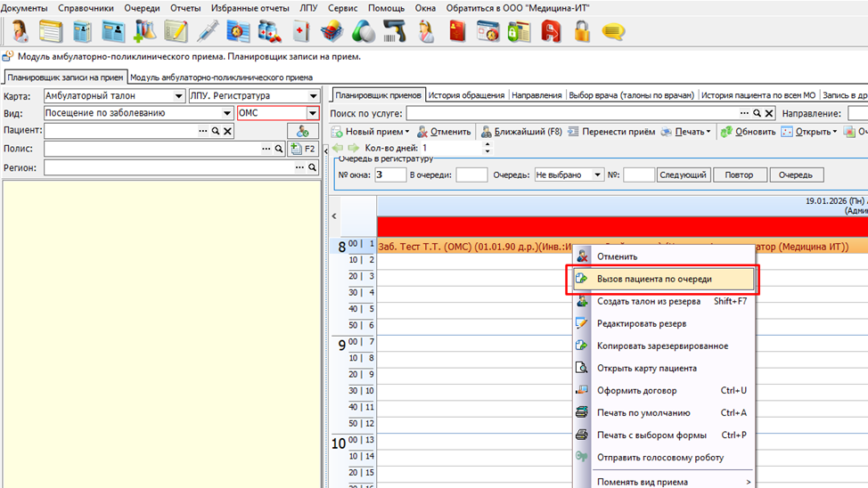Click the laboratory flasks toolbar icon
Screen dimensions: 868x488
click(144, 32)
